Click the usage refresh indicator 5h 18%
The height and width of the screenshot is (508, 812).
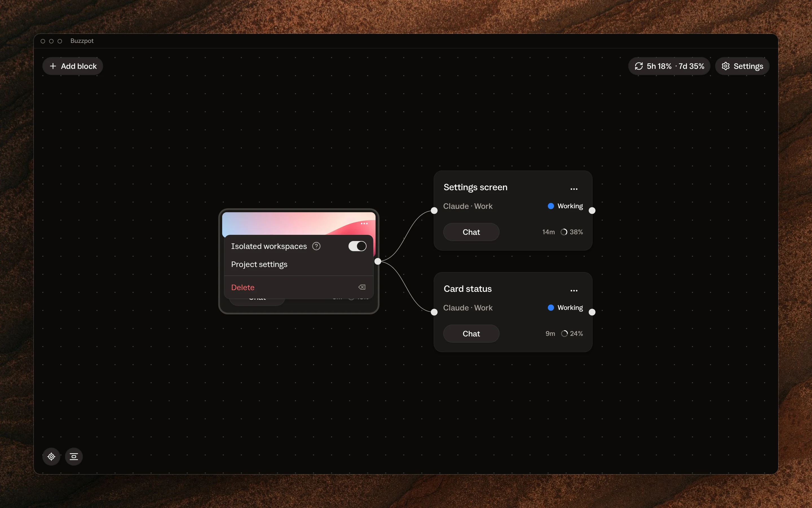tap(669, 66)
